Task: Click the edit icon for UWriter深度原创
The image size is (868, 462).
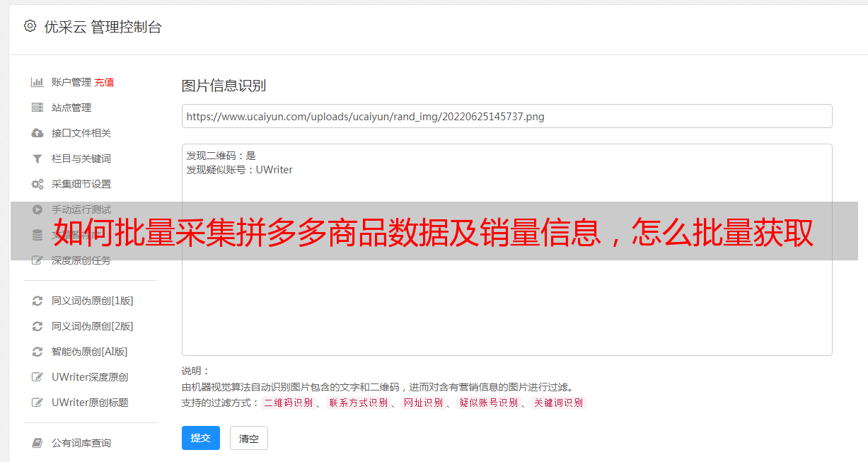Action: click(x=37, y=377)
